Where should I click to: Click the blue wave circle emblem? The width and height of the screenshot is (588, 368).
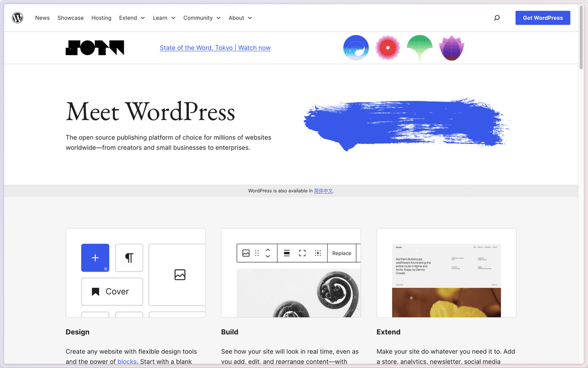356,48
